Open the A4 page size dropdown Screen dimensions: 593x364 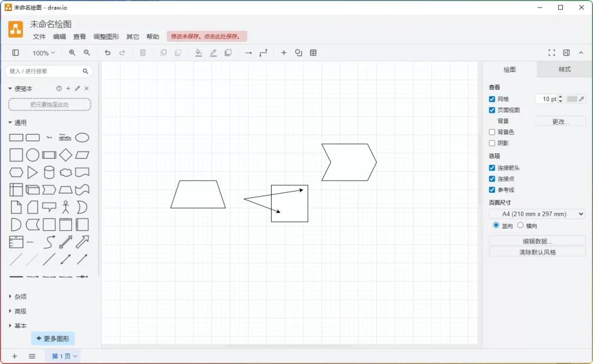[x=536, y=214]
